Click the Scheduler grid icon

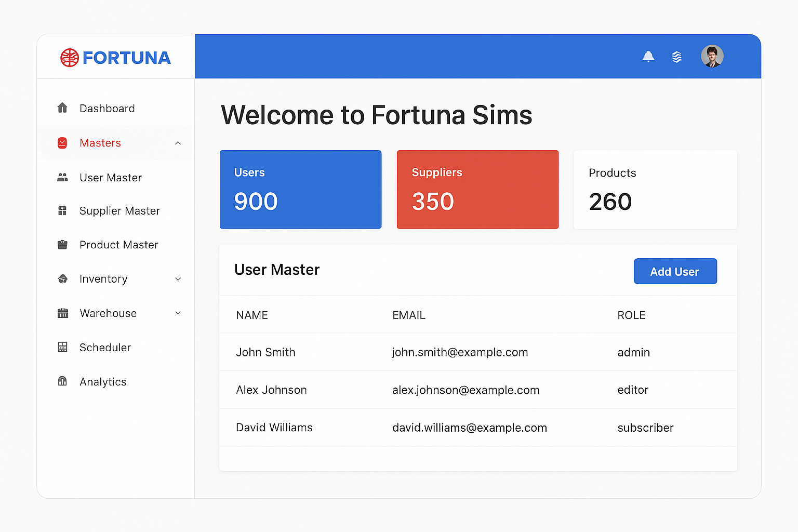coord(62,348)
